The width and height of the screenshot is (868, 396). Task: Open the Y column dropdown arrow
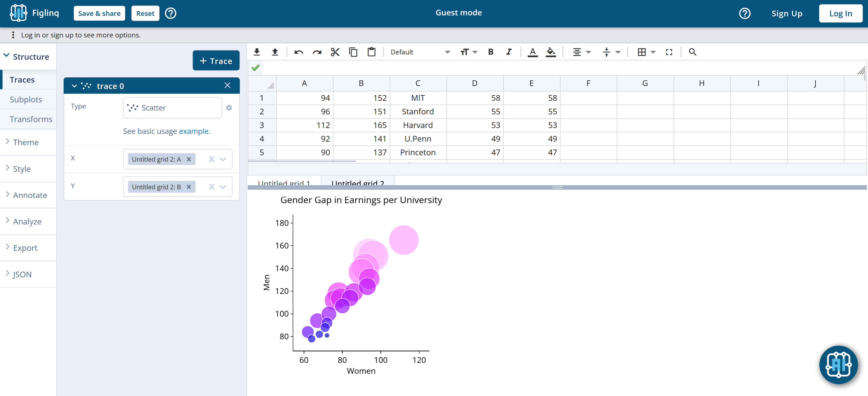pos(223,187)
